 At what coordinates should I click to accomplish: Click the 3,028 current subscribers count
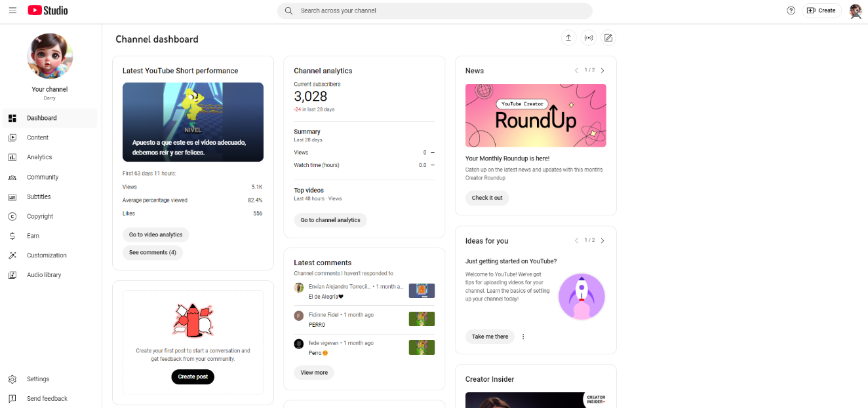click(x=311, y=97)
